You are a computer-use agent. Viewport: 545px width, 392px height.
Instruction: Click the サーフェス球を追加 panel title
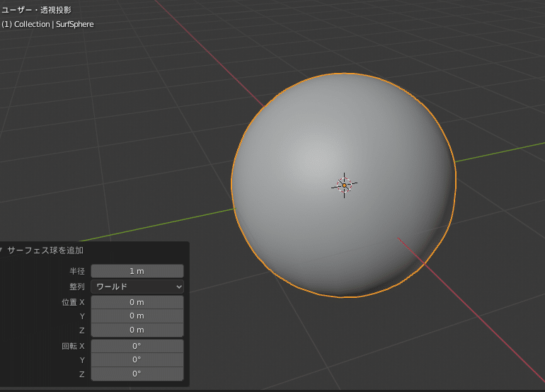(45, 250)
